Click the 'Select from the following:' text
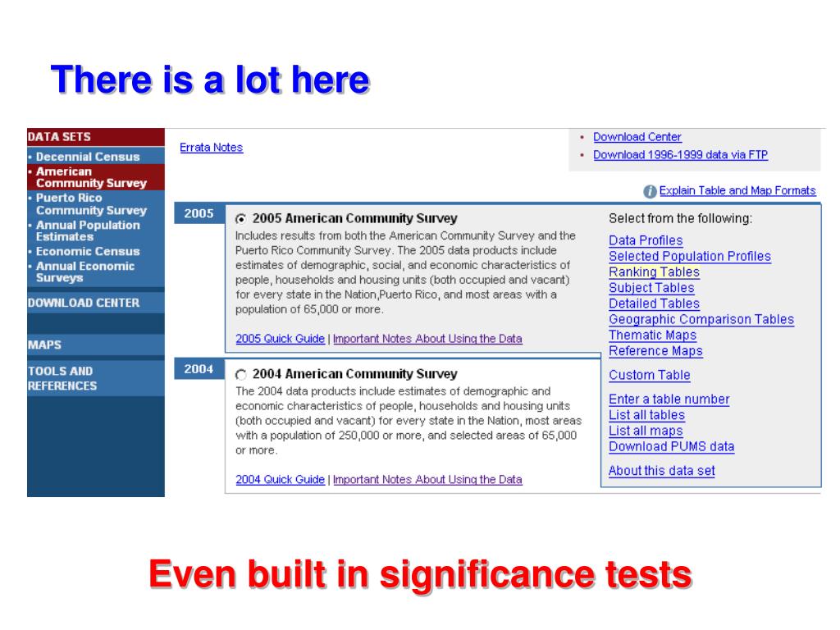Image resolution: width=840 pixels, height=630 pixels. (x=680, y=218)
